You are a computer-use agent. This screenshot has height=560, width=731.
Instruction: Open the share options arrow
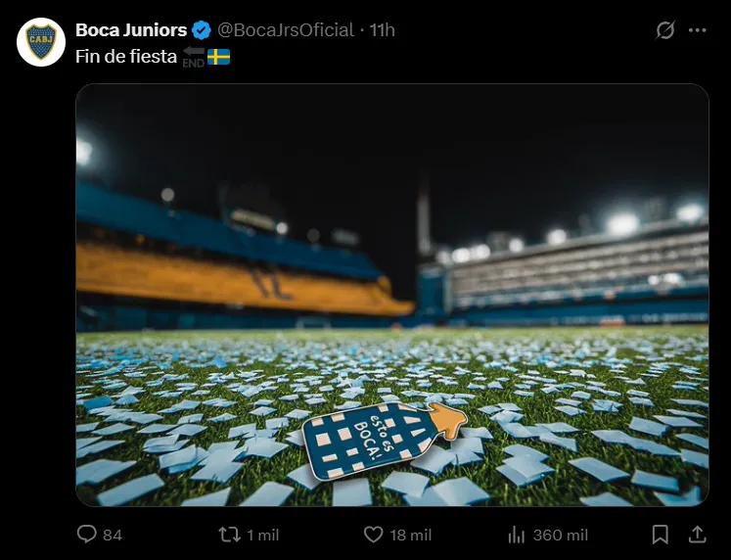point(697,535)
